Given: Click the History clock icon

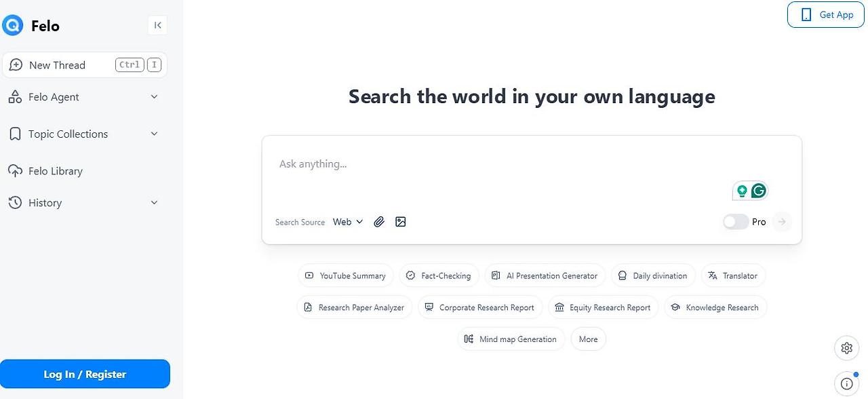Looking at the screenshot, I should (15, 203).
